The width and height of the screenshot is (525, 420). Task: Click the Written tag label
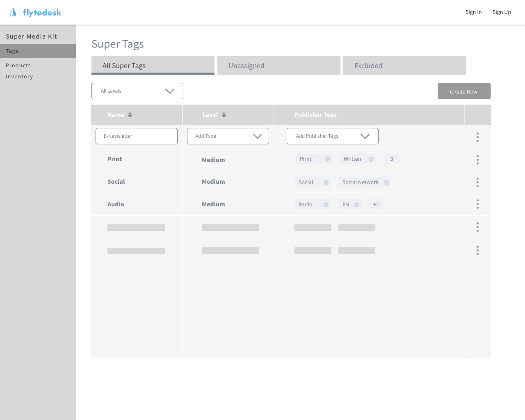(x=352, y=159)
